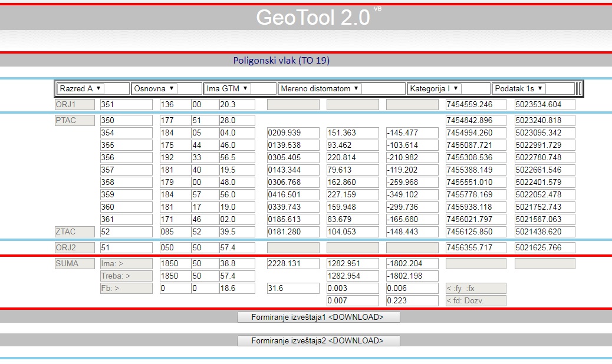
Task: Expand the Osnovna dropdown
Action: pyautogui.click(x=154, y=88)
